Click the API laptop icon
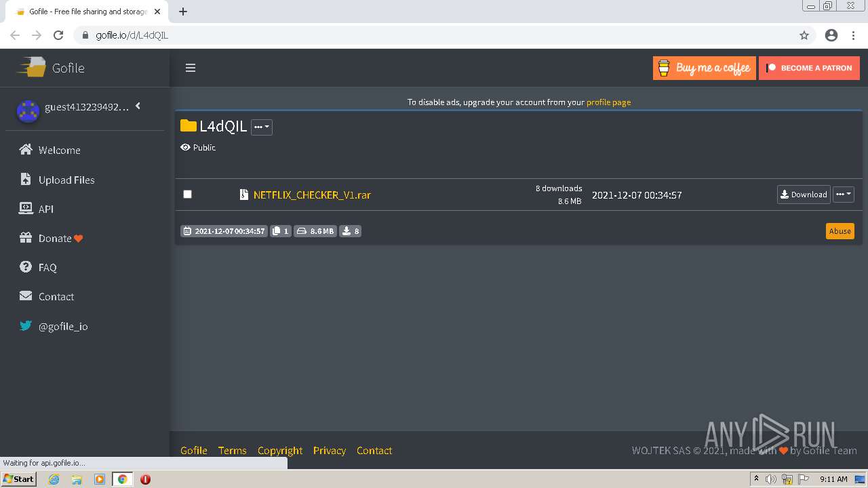 tap(26, 208)
